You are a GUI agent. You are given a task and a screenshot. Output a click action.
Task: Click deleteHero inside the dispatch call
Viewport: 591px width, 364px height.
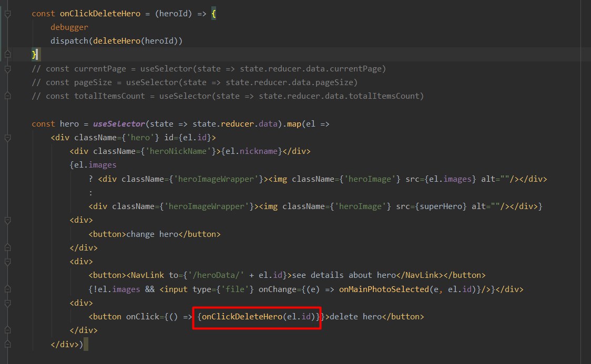117,40
